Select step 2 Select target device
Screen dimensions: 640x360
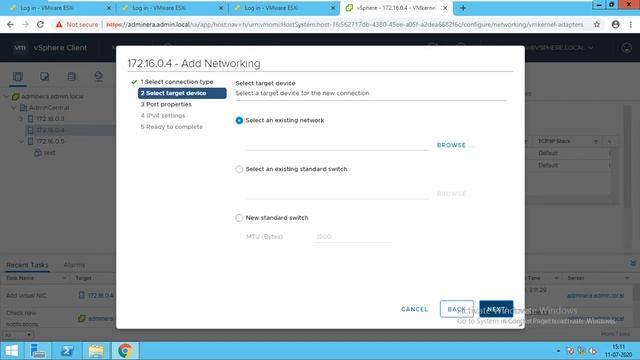182,93
